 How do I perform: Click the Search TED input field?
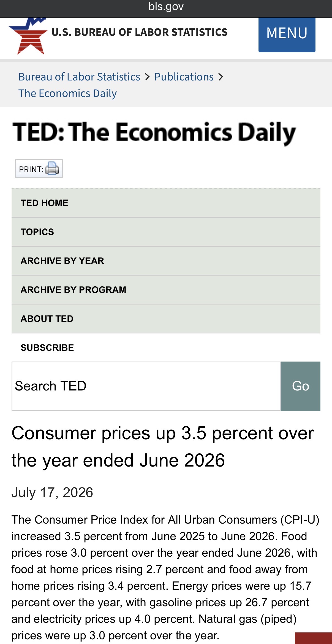146,386
